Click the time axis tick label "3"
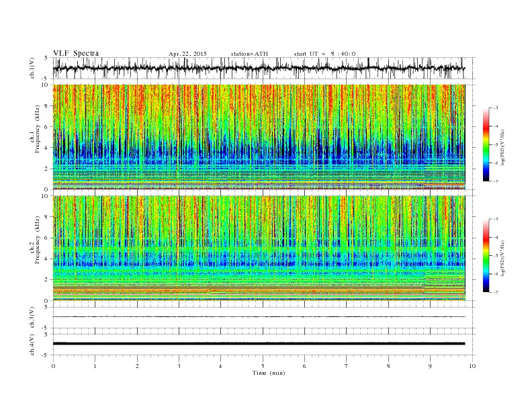532x411 pixels. [x=179, y=366]
